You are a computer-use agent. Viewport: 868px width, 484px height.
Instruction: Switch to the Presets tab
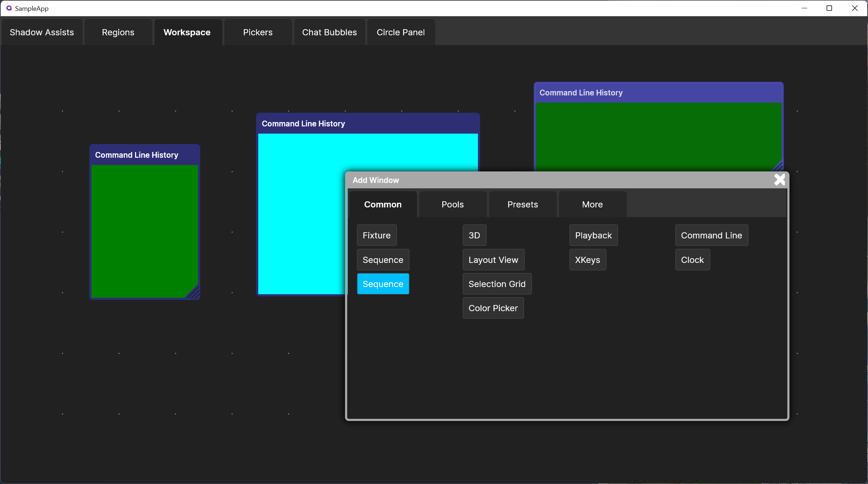click(x=522, y=204)
